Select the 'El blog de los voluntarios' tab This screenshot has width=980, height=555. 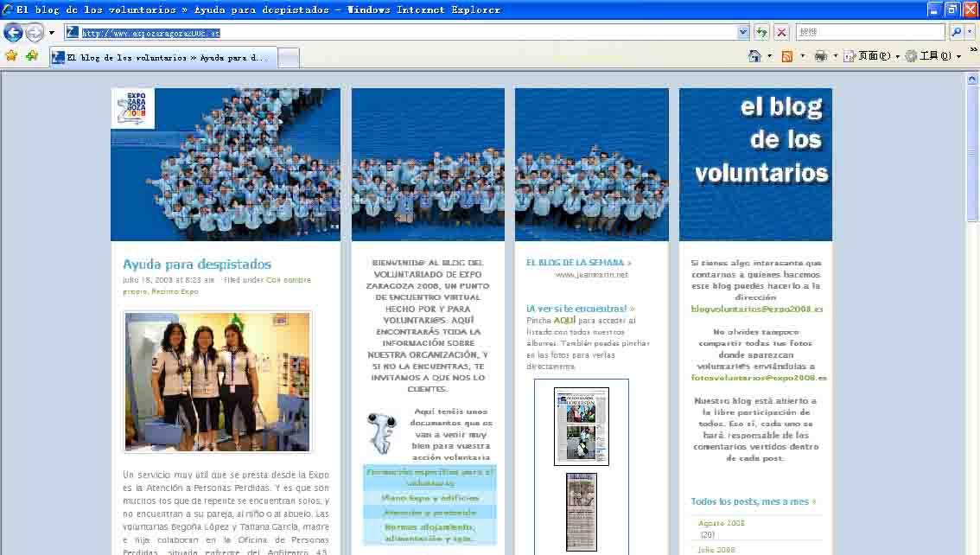[163, 58]
